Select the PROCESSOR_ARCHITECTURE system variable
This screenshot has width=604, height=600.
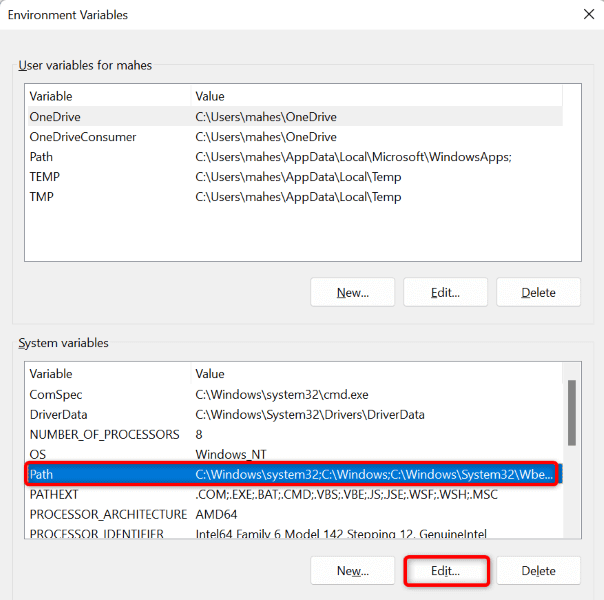coord(295,514)
